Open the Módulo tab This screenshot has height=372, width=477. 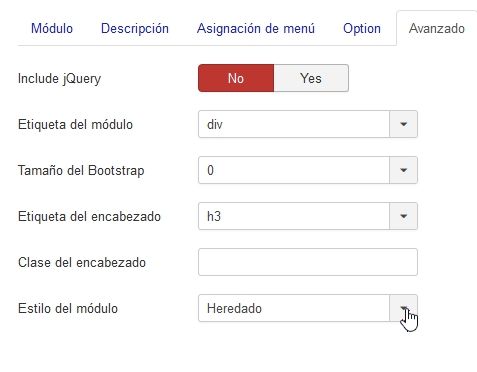(x=52, y=28)
